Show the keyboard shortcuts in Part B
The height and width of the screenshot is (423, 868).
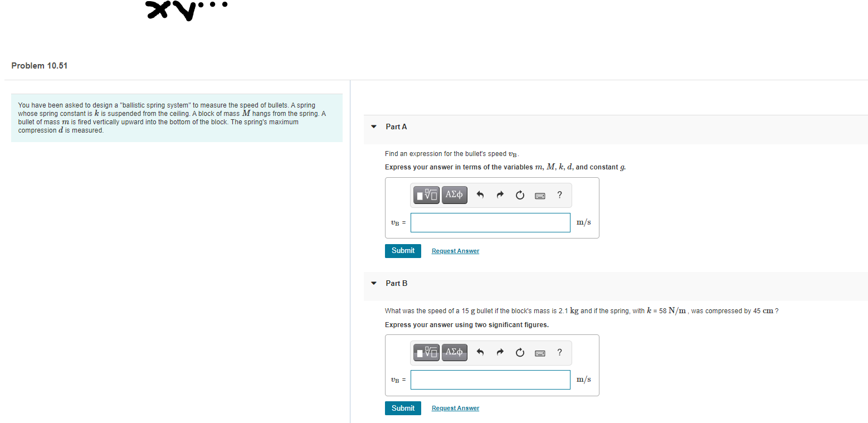[x=539, y=352]
